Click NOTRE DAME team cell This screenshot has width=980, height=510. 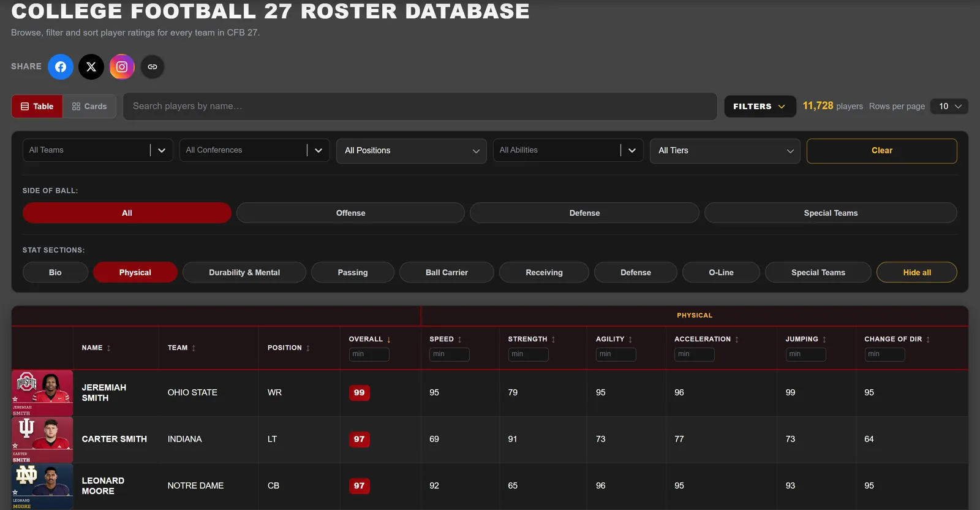pos(195,486)
